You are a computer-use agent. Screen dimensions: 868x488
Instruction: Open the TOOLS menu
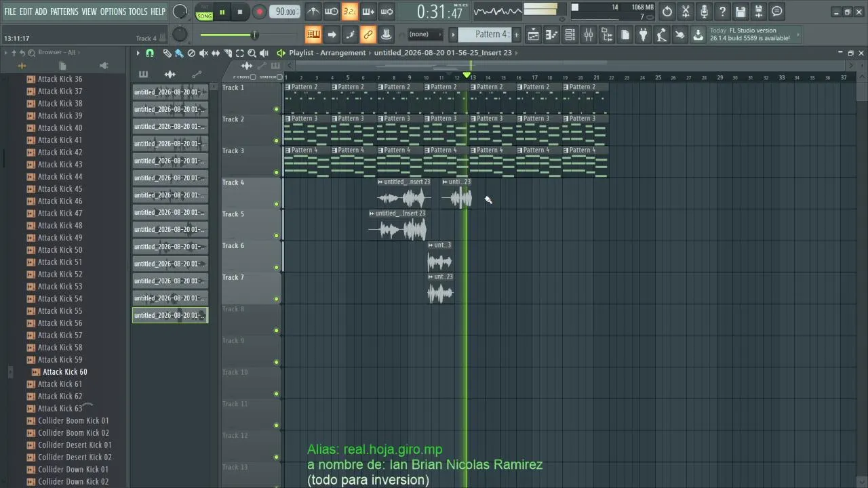coord(138,12)
